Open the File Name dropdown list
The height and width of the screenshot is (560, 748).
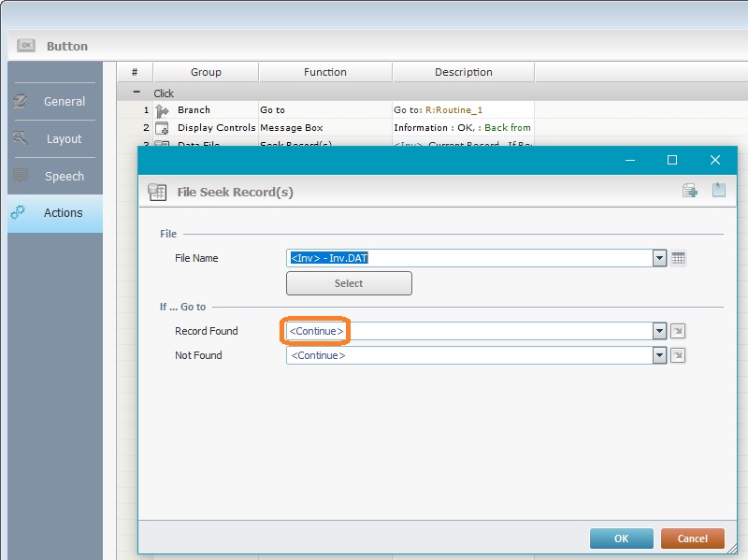tap(659, 258)
